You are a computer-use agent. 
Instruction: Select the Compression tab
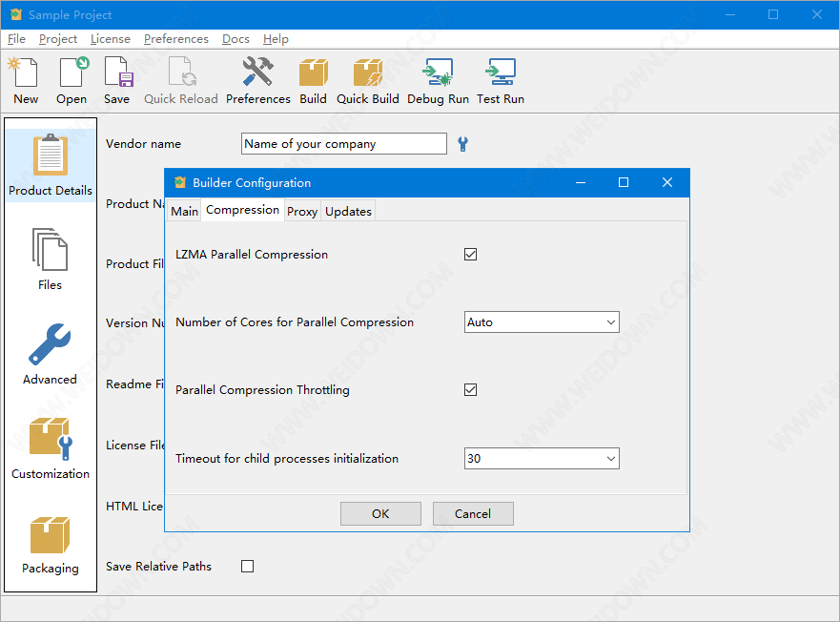(x=243, y=210)
